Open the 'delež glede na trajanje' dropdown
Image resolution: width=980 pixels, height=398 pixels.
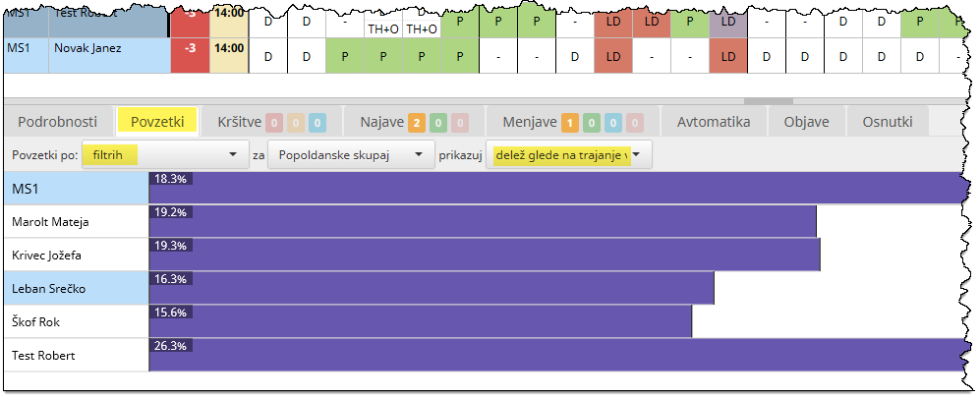568,154
